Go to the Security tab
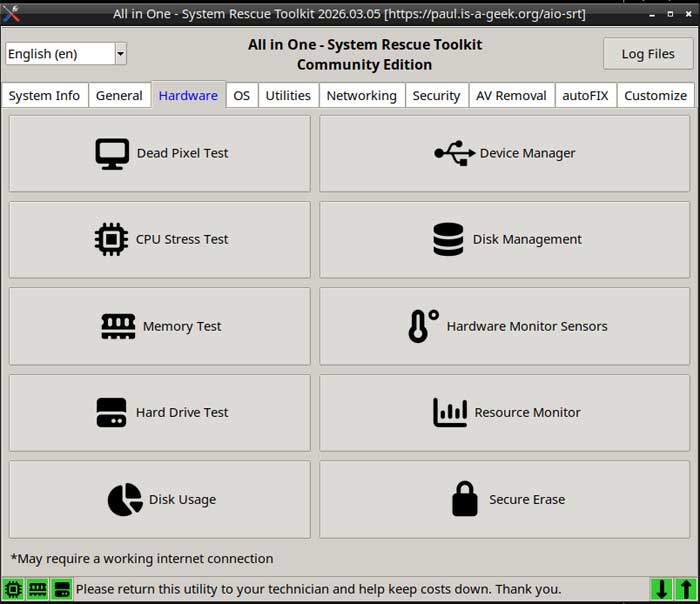The width and height of the screenshot is (700, 604). tap(436, 96)
